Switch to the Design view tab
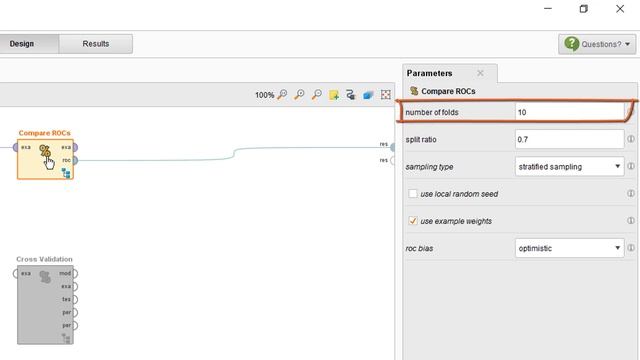Viewport: 640px width, 360px height. click(29, 44)
